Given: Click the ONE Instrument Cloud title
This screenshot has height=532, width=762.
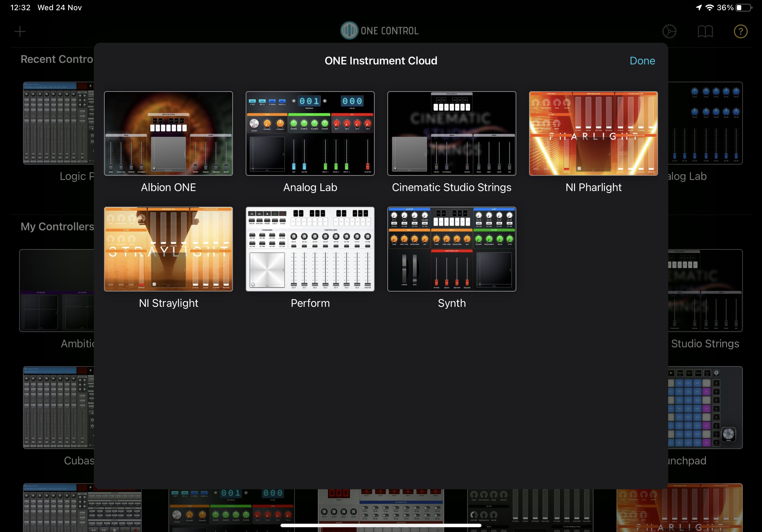Looking at the screenshot, I should click(x=381, y=61).
